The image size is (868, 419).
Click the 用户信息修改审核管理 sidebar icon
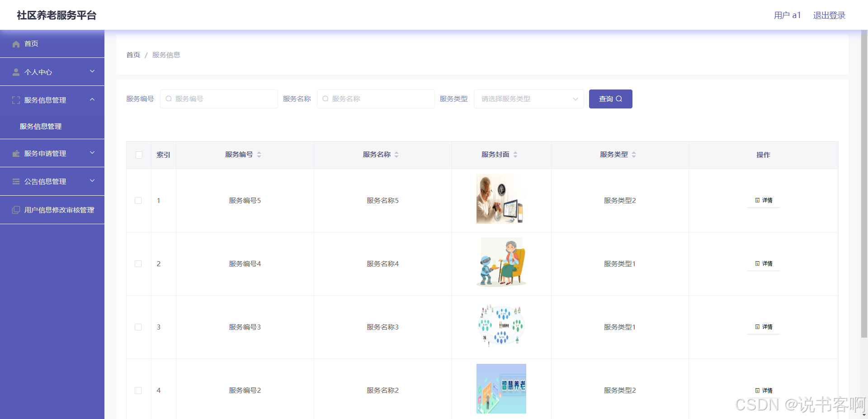pos(16,210)
